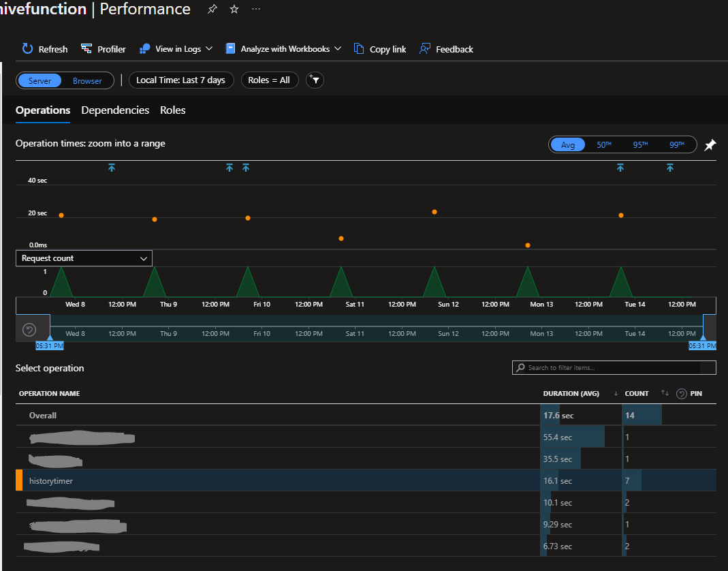
Task: Select the 99th percentile
Action: point(676,145)
